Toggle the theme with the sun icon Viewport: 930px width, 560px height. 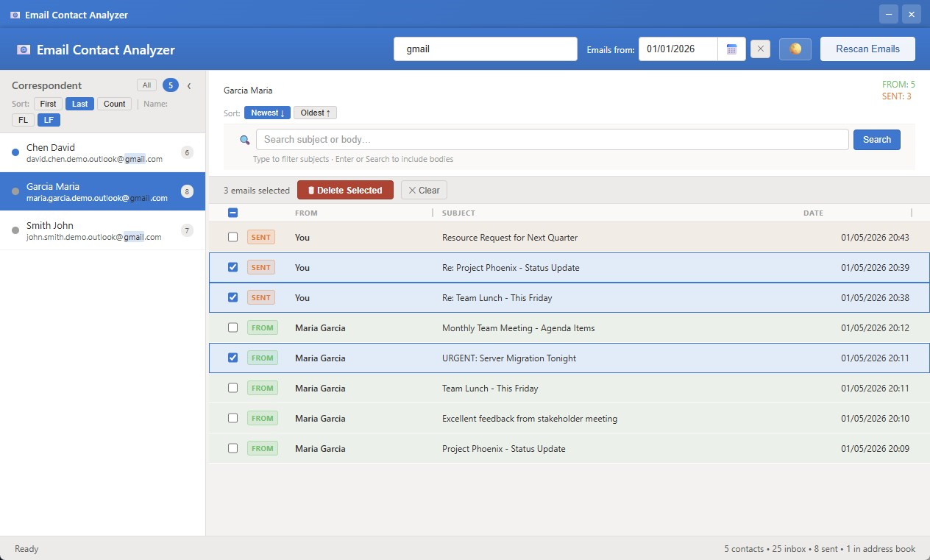[x=795, y=49]
